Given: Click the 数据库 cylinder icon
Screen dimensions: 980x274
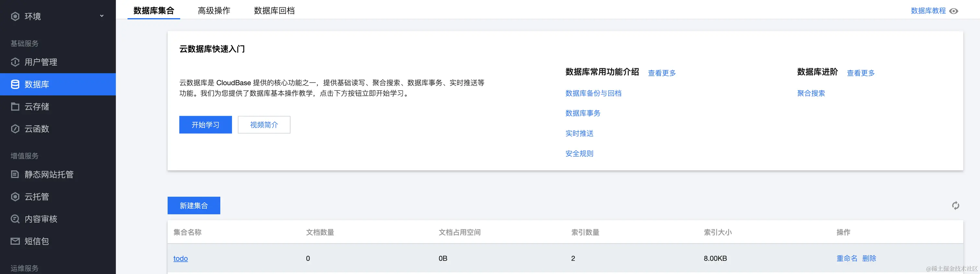Looking at the screenshot, I should 15,84.
